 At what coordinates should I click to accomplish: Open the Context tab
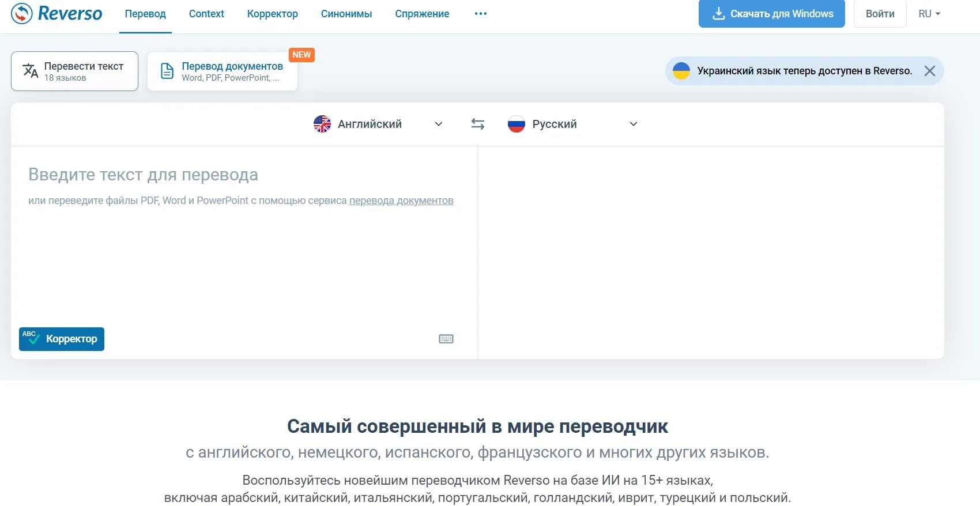pos(206,14)
